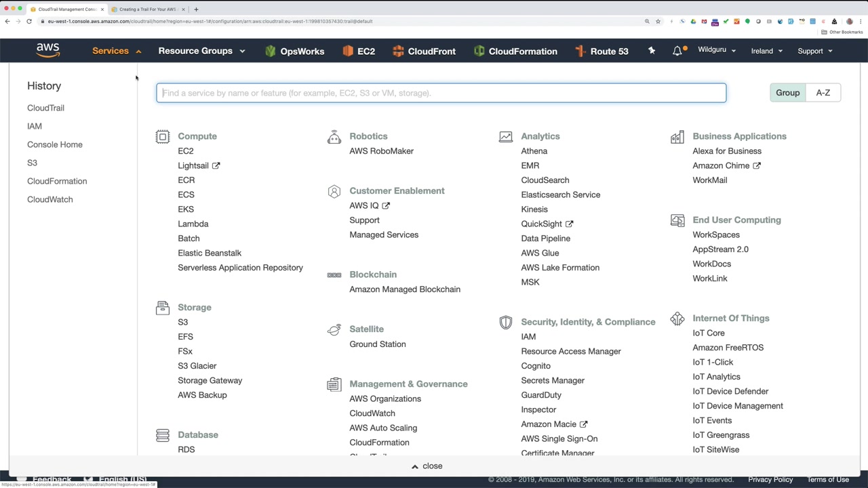The width and height of the screenshot is (868, 488).
Task: Open Lambda service link
Action: (193, 224)
